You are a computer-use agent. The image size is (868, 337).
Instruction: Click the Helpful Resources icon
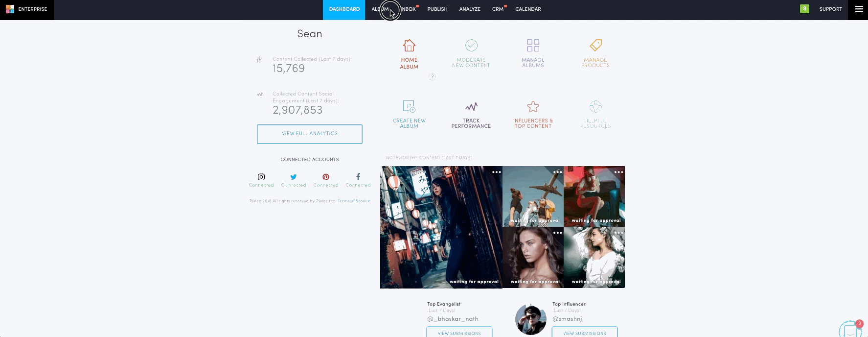(x=595, y=106)
